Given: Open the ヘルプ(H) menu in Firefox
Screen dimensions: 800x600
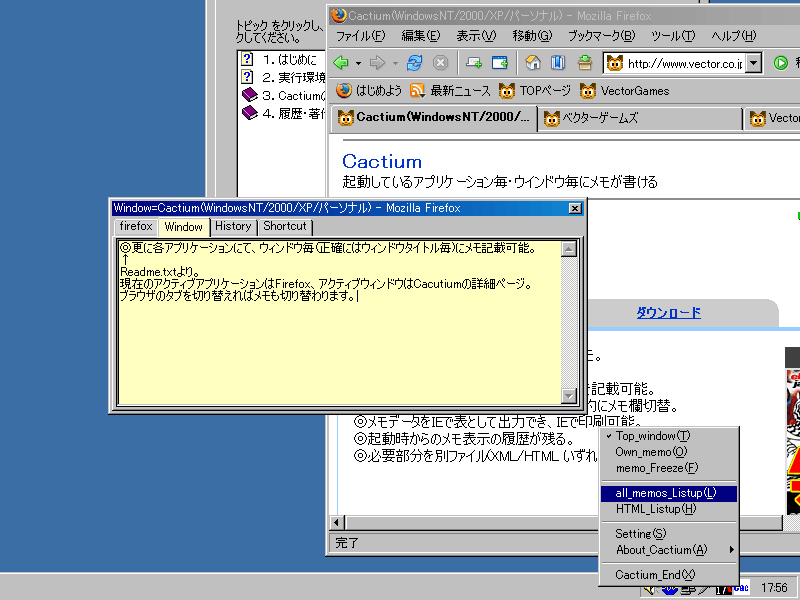Looking at the screenshot, I should tap(733, 36).
